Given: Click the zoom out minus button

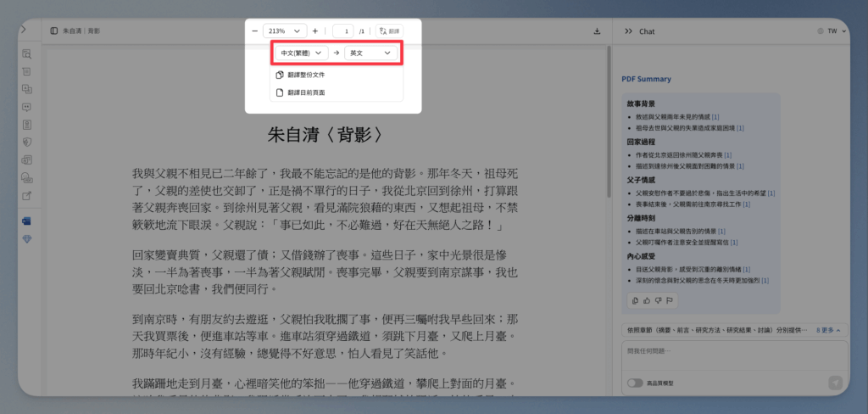Looking at the screenshot, I should coord(254,31).
